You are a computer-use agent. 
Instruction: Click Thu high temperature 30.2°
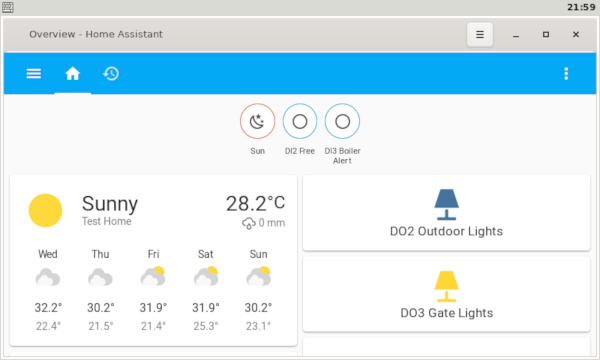tap(101, 308)
